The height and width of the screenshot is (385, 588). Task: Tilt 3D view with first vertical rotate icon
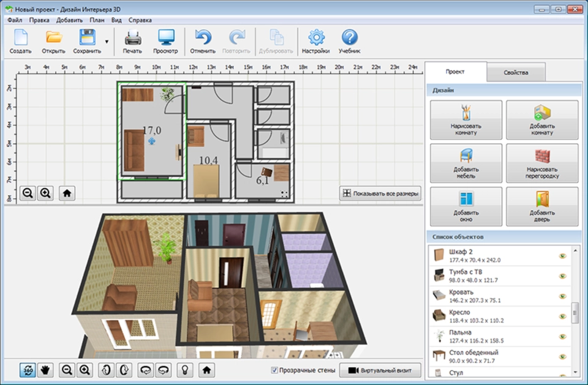106,370
